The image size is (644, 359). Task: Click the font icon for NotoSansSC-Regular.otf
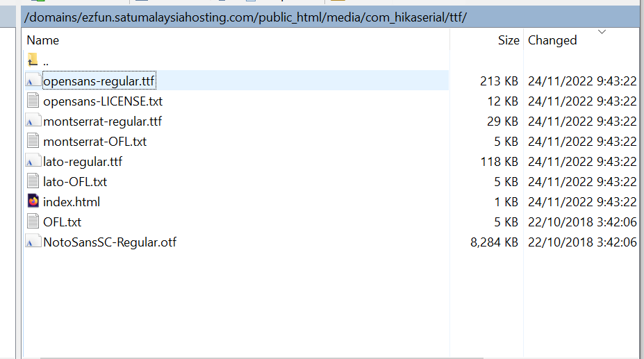[33, 242]
